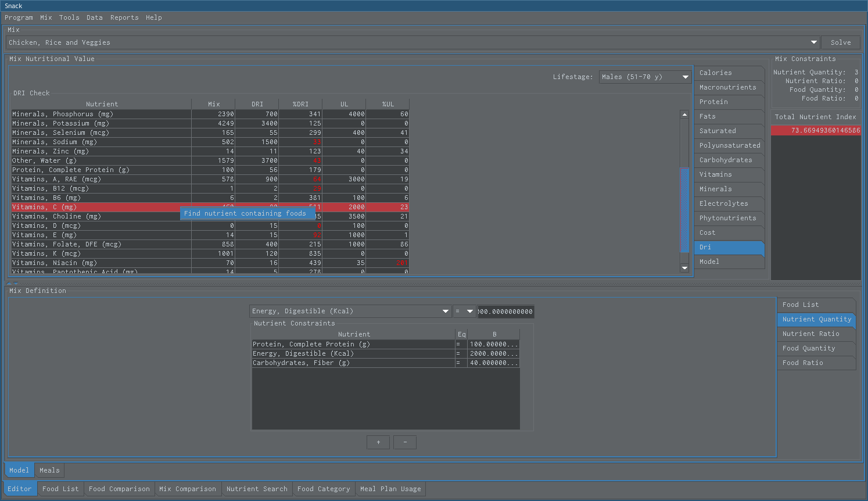Select Energy, Digestible (Kcal) constraint row
The height and width of the screenshot is (501, 868).
click(x=386, y=353)
